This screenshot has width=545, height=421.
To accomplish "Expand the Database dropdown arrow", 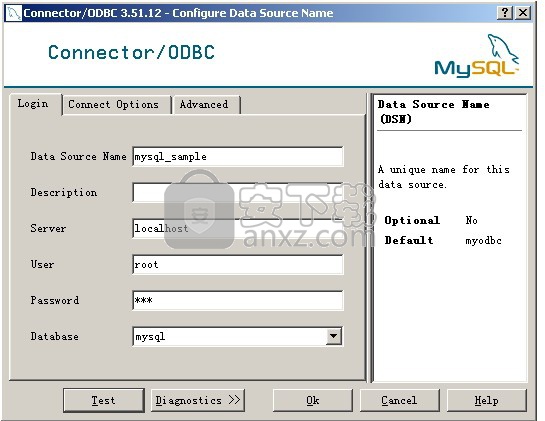I will 333,336.
